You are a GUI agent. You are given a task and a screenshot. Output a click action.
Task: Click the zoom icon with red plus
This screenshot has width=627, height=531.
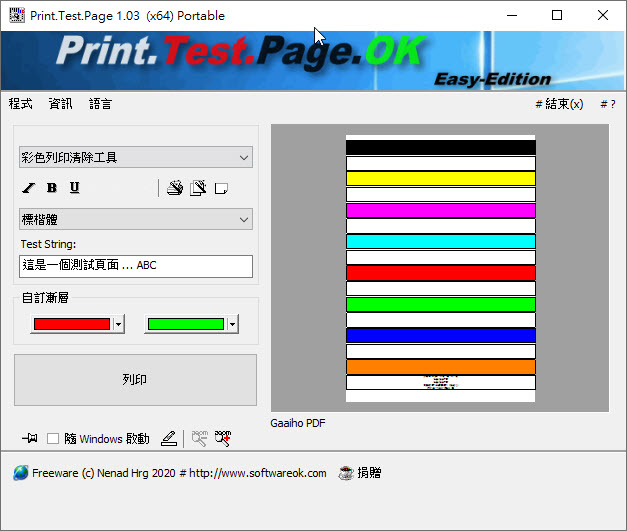pyautogui.click(x=223, y=438)
